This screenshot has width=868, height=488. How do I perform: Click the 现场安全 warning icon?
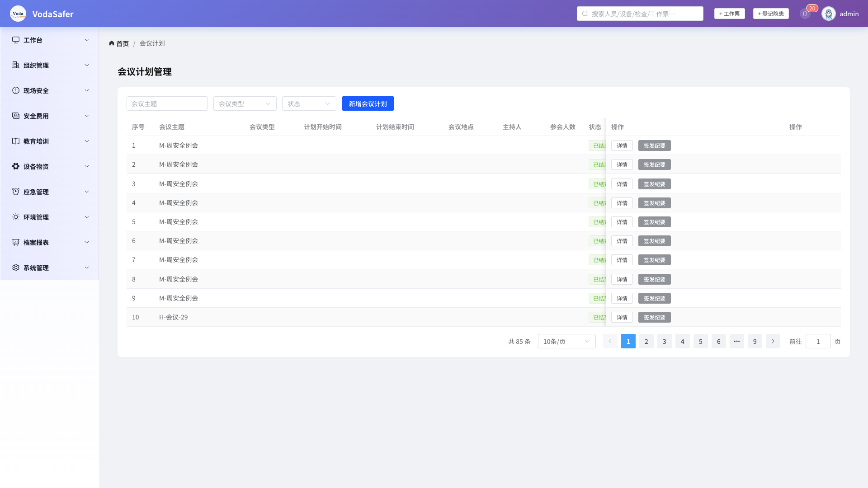[x=16, y=90]
